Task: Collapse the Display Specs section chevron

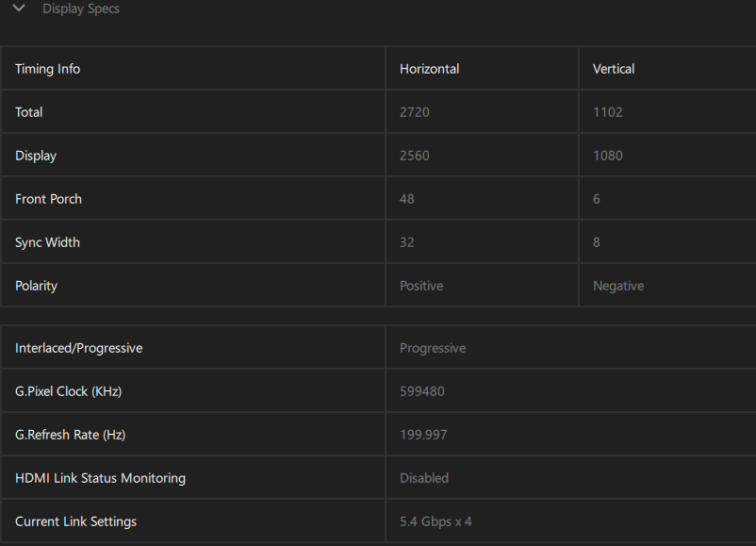Action: [19, 8]
